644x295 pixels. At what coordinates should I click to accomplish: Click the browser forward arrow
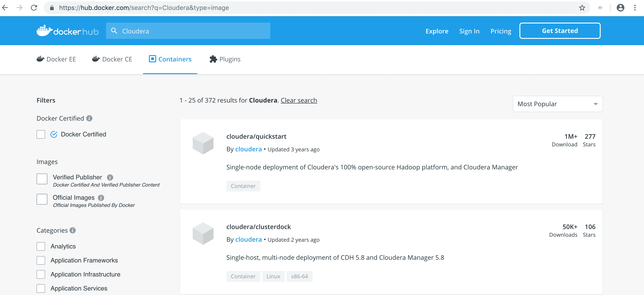click(x=19, y=8)
